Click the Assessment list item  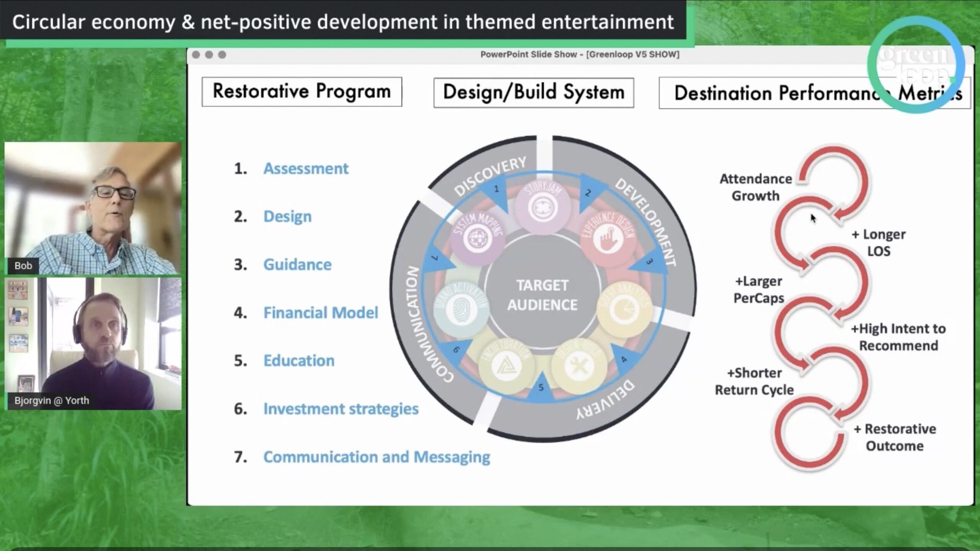click(x=305, y=169)
